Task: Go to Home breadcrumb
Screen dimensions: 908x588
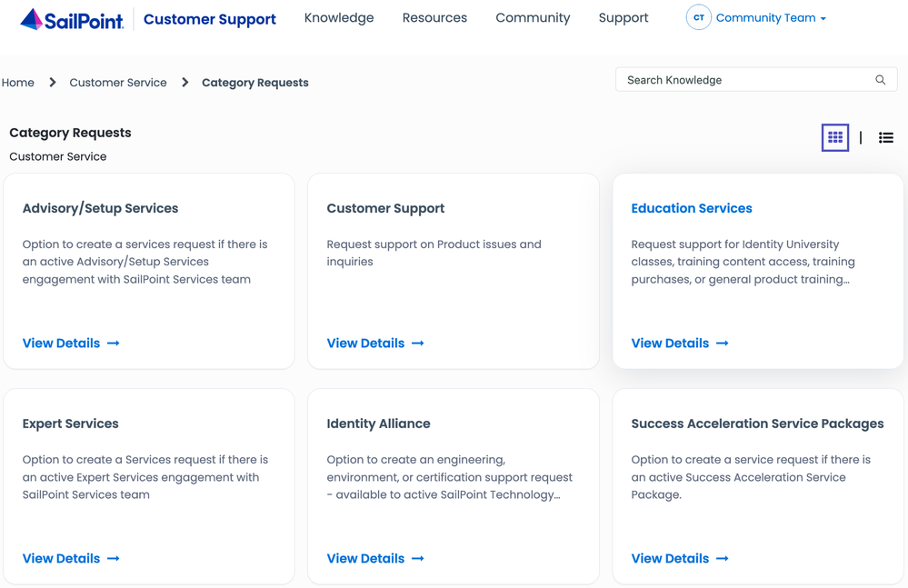Action: [18, 83]
